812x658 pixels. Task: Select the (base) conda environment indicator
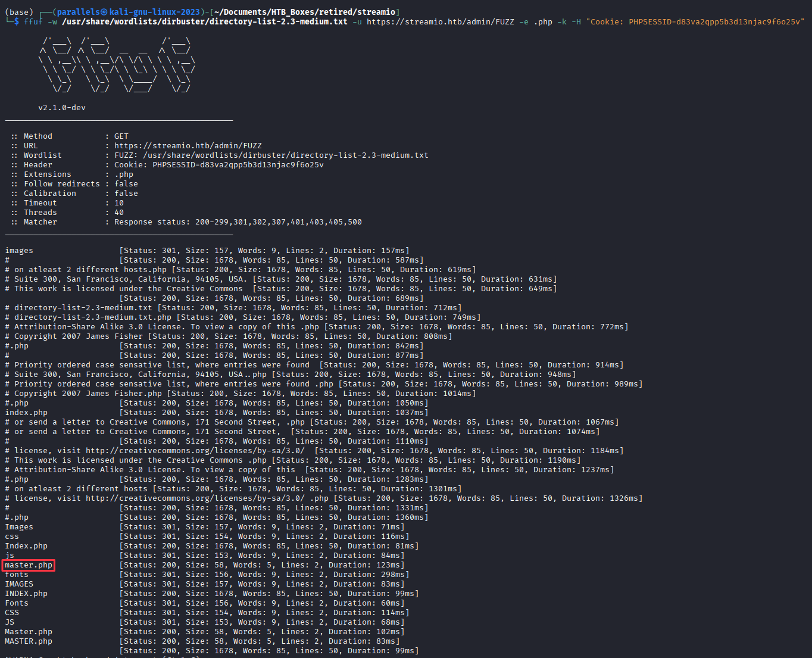tap(19, 12)
